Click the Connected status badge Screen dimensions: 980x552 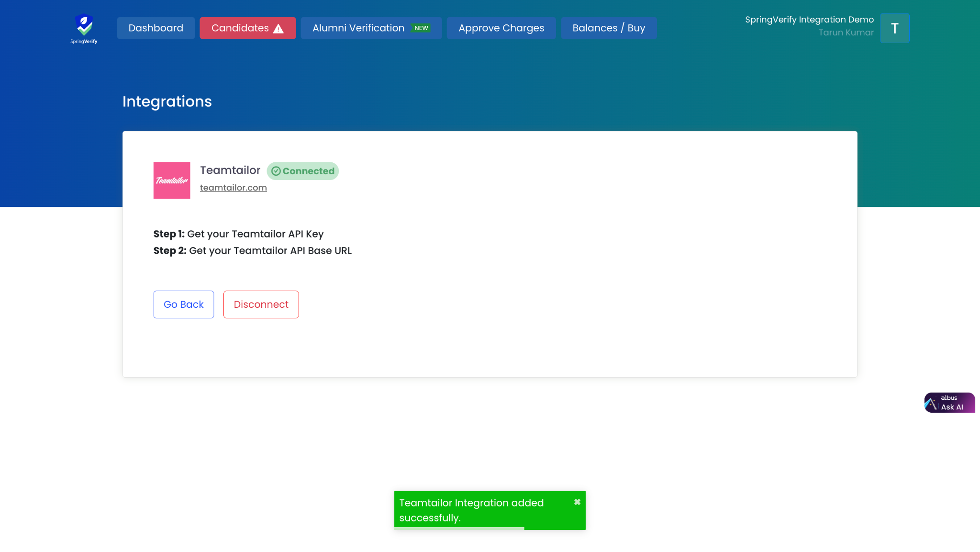[302, 171]
